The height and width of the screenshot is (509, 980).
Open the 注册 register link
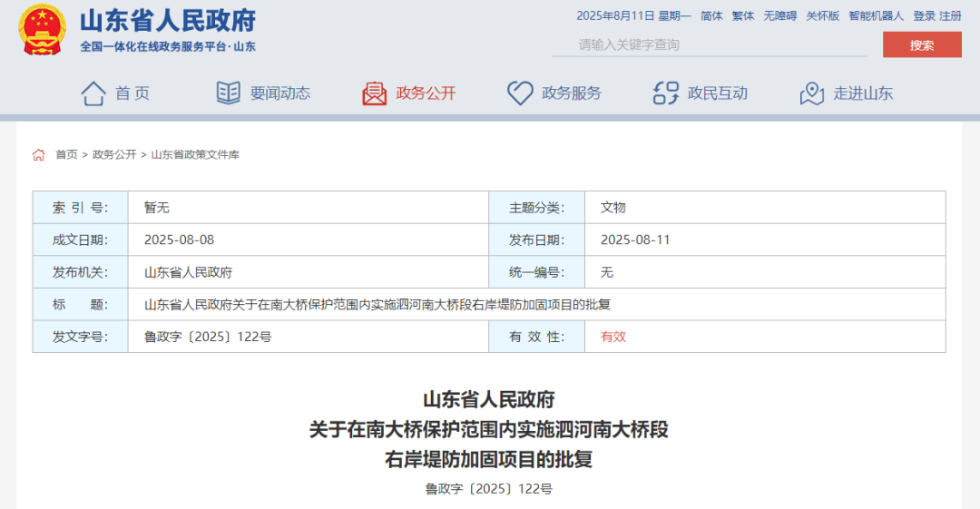click(950, 15)
